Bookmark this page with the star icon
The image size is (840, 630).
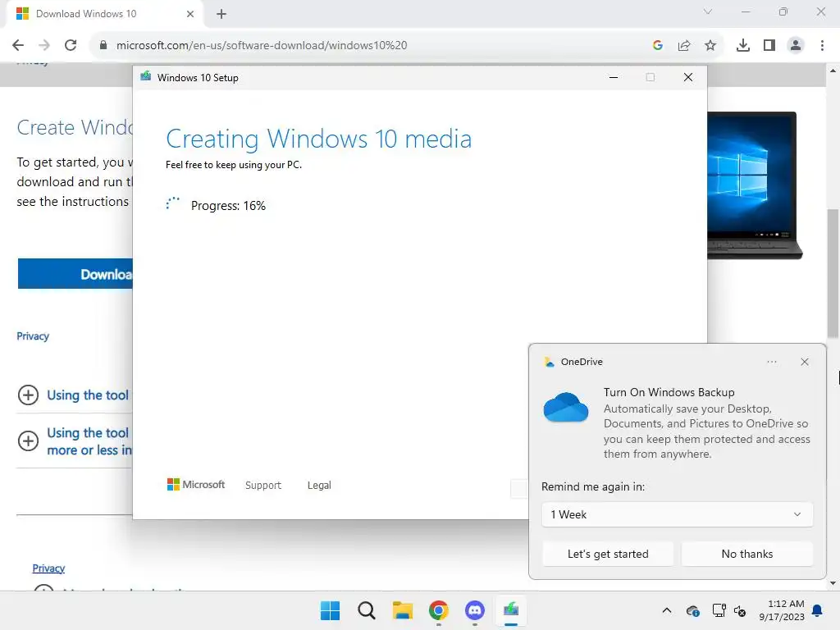point(710,46)
